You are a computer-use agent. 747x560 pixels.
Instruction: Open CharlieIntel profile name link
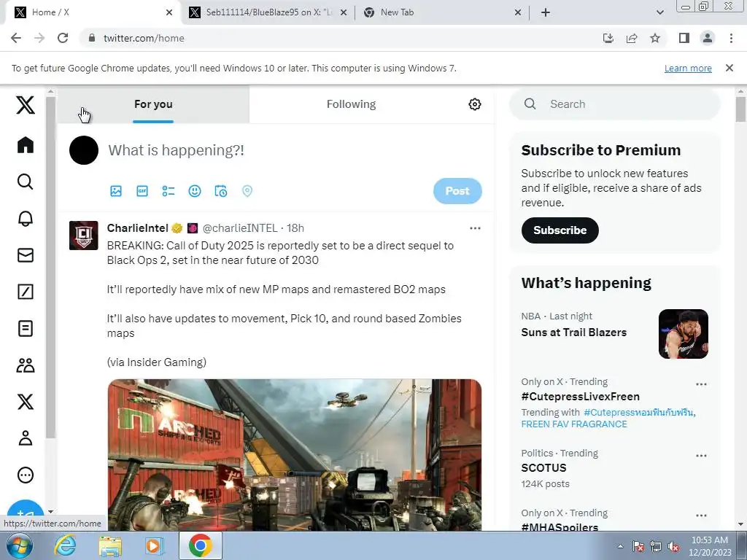click(137, 228)
